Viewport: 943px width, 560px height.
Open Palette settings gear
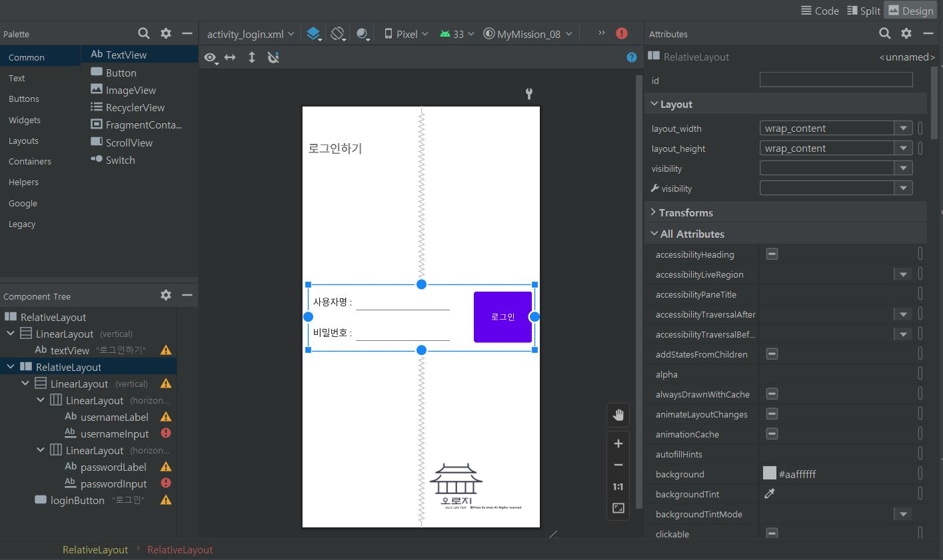(x=166, y=33)
